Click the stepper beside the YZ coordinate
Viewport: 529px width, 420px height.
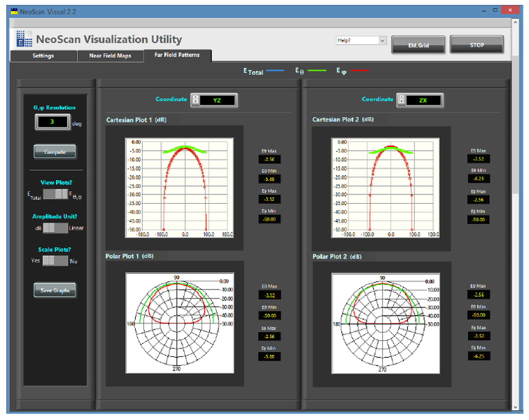click(x=196, y=100)
